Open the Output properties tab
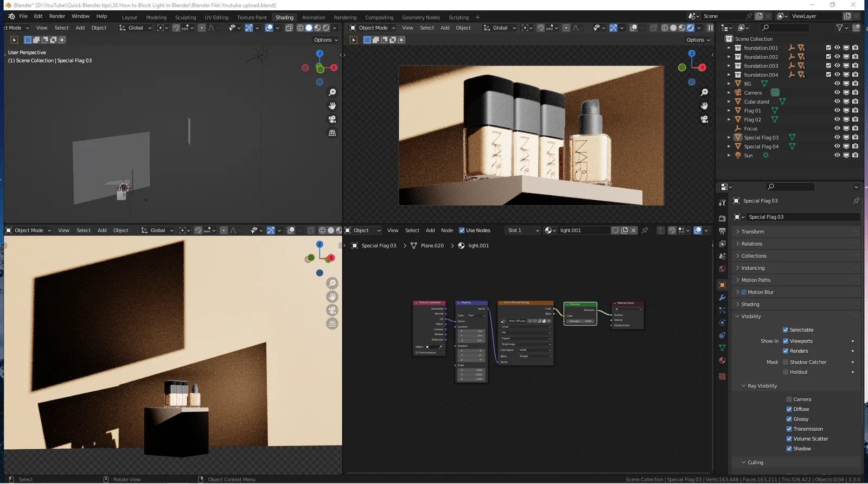Screen dimensions: 868x484 pos(722,231)
